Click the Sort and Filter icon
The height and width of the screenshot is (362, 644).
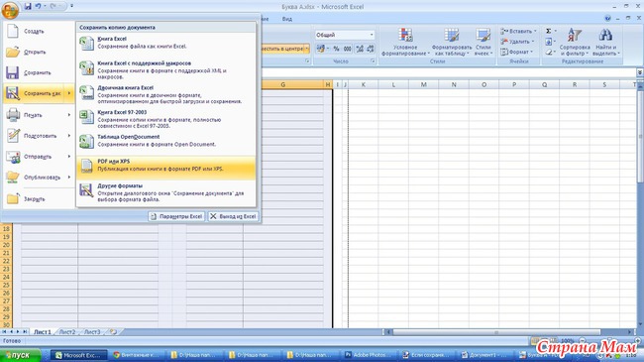tap(575, 36)
